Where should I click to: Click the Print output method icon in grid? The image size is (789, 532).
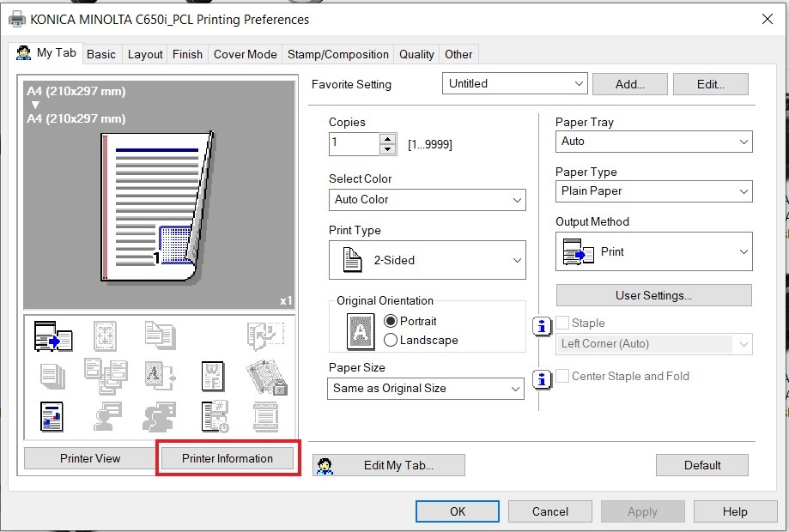point(53,336)
